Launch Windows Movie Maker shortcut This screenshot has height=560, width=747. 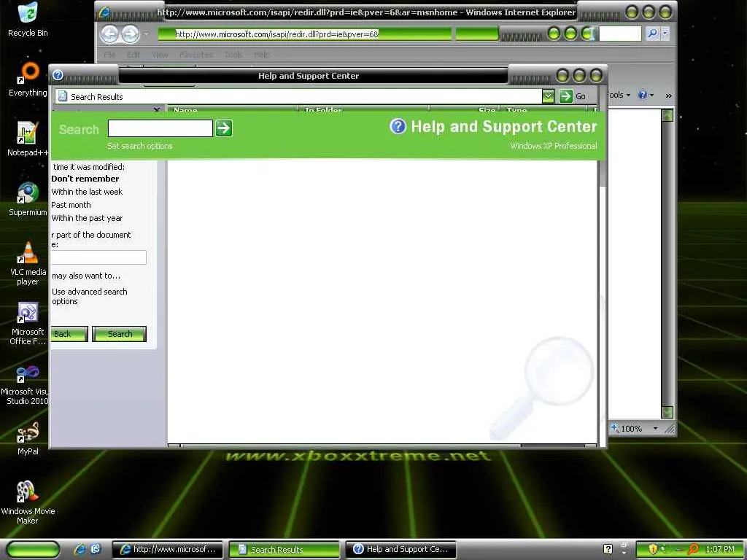pos(28,503)
